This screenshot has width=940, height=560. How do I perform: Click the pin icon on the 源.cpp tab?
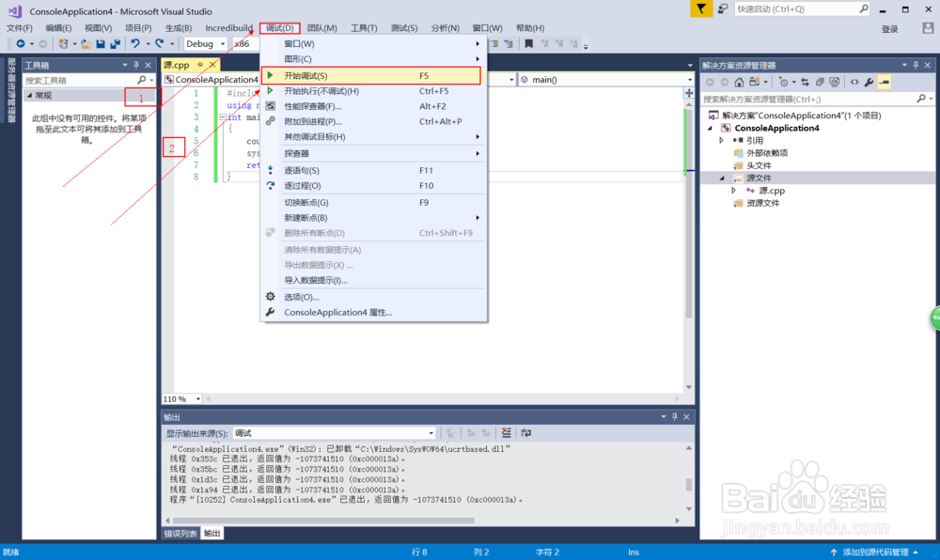[x=199, y=65]
